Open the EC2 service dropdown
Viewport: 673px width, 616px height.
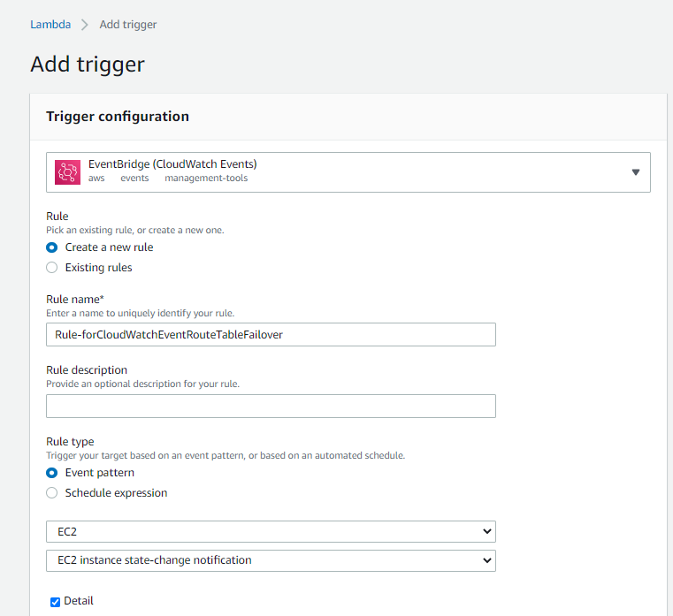point(271,531)
